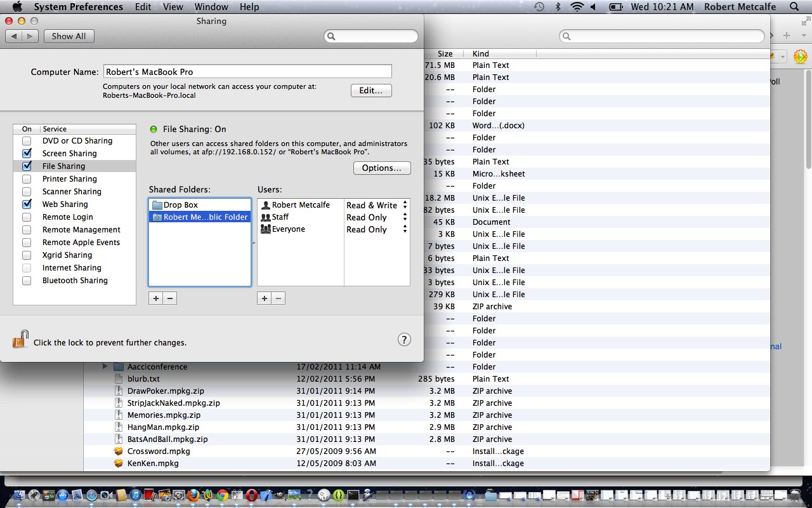The image size is (812, 508).
Task: Enable DVD or CD Sharing checkbox
Action: click(x=27, y=141)
